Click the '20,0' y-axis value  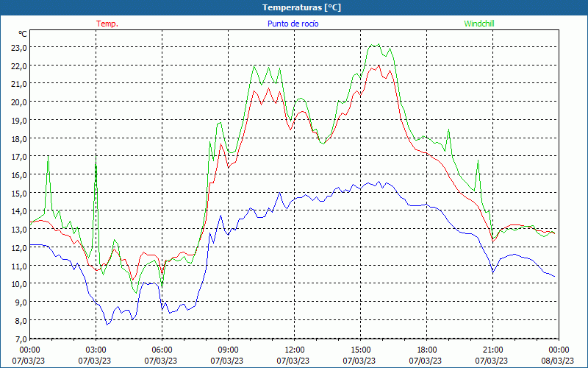point(20,102)
